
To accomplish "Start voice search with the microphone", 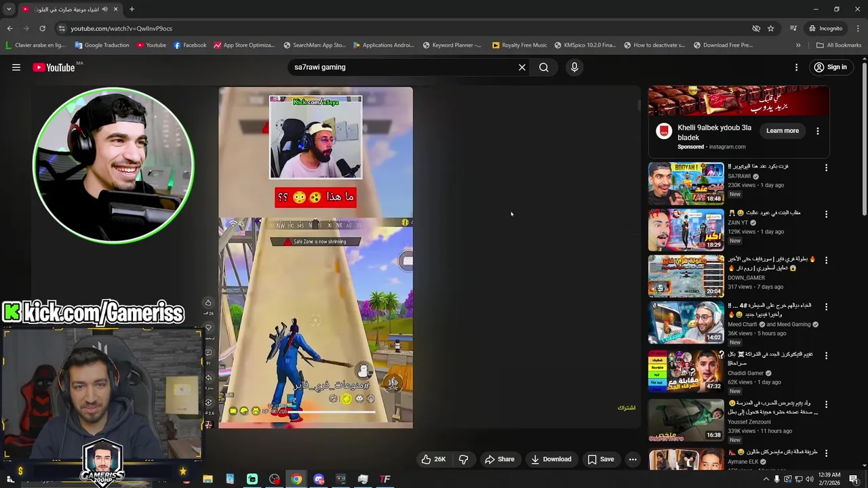I will click(574, 67).
